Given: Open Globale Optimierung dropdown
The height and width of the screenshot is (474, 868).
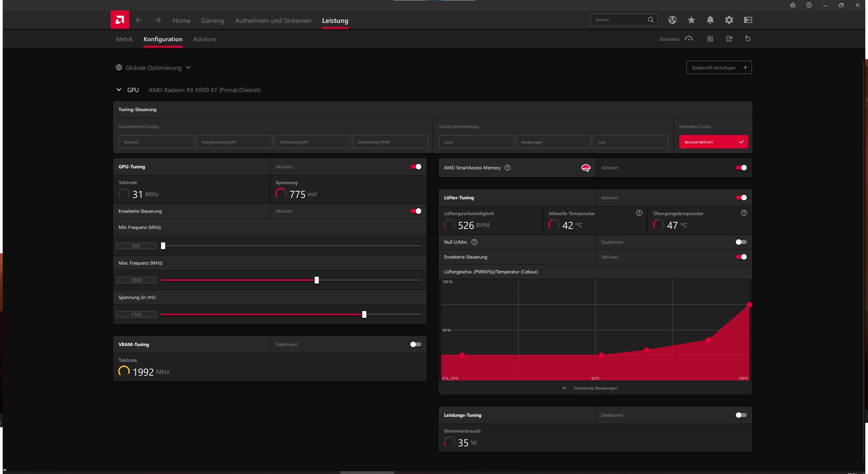Looking at the screenshot, I should [188, 68].
